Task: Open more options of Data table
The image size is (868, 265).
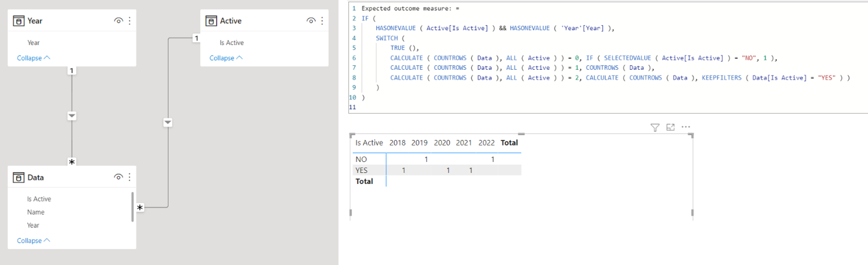Action: click(x=130, y=177)
